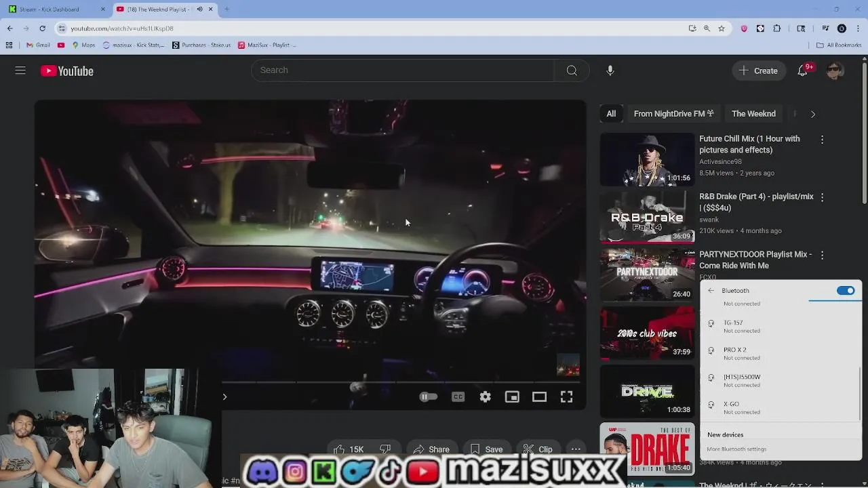Turn off the Bluetooth toggle switch

[x=846, y=291]
